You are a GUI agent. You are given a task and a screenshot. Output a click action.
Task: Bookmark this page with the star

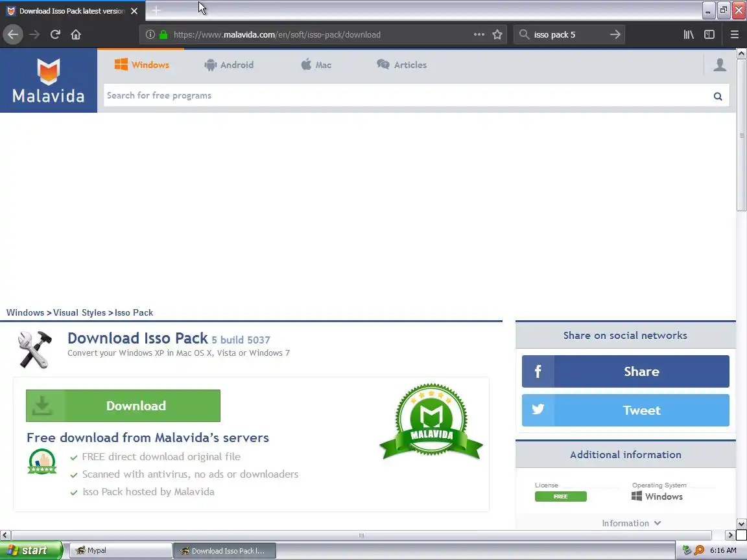497,34
